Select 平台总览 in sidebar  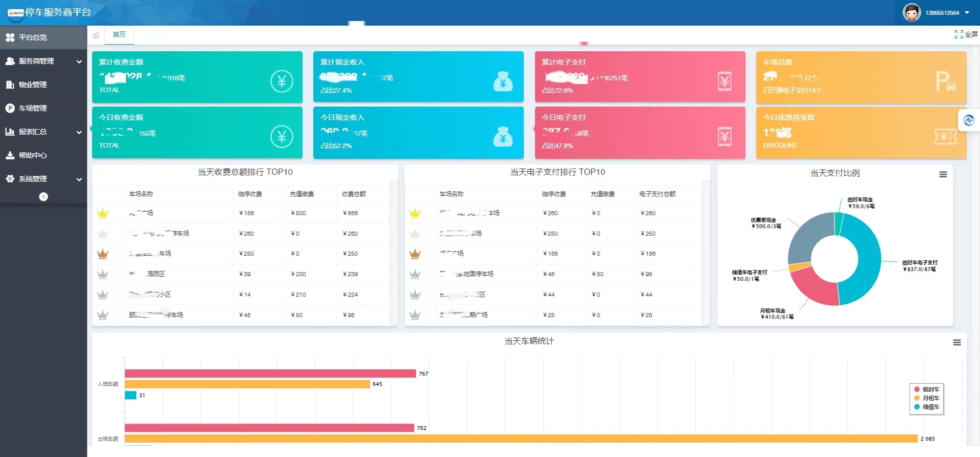(x=33, y=37)
